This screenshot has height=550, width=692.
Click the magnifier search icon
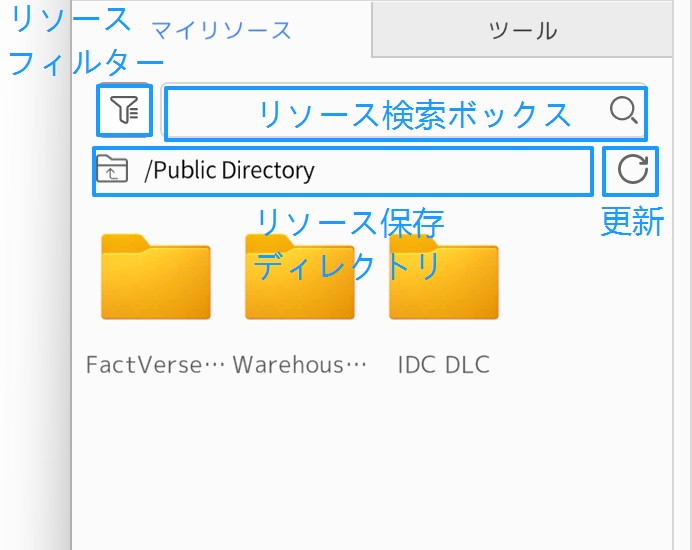(623, 111)
